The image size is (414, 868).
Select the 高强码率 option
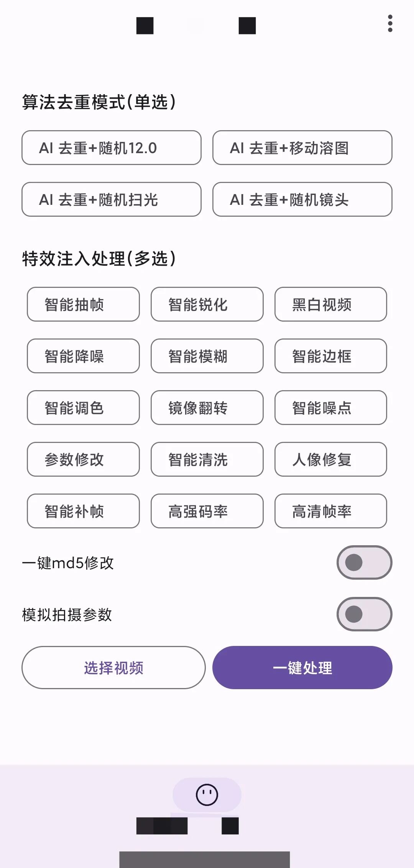pos(207,511)
